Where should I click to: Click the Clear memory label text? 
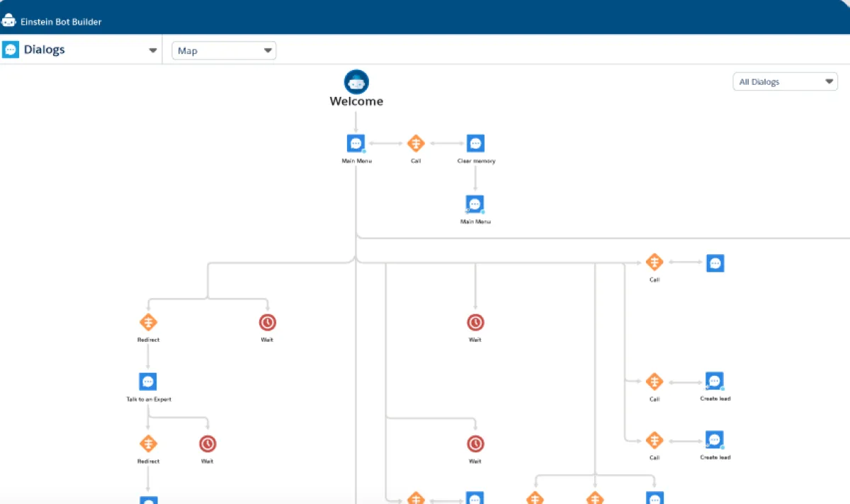click(476, 161)
